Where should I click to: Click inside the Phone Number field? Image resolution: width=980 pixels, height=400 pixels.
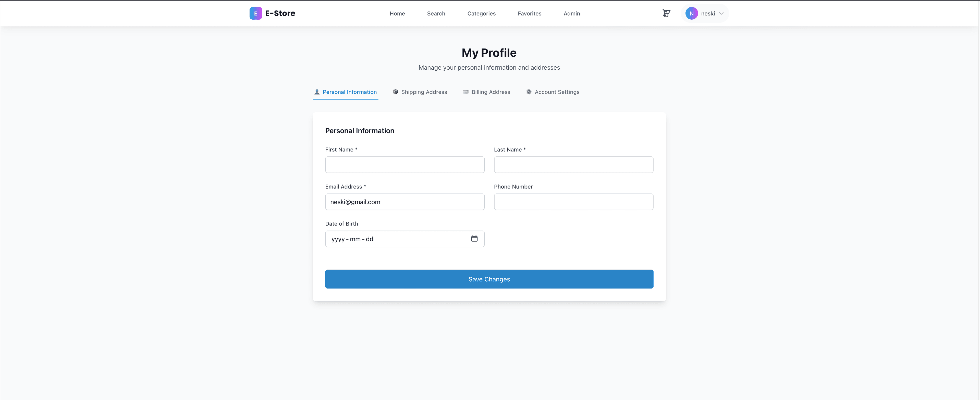tap(573, 202)
